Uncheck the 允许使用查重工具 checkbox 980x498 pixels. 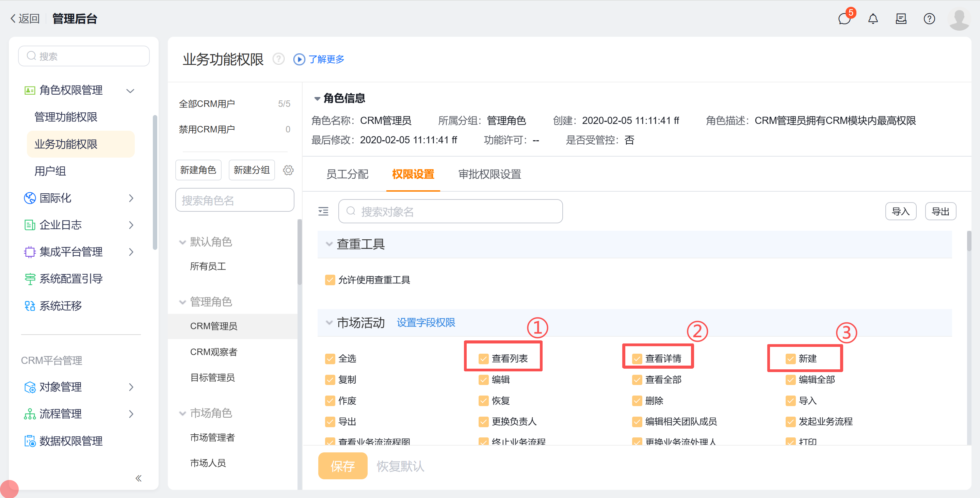[x=330, y=279]
